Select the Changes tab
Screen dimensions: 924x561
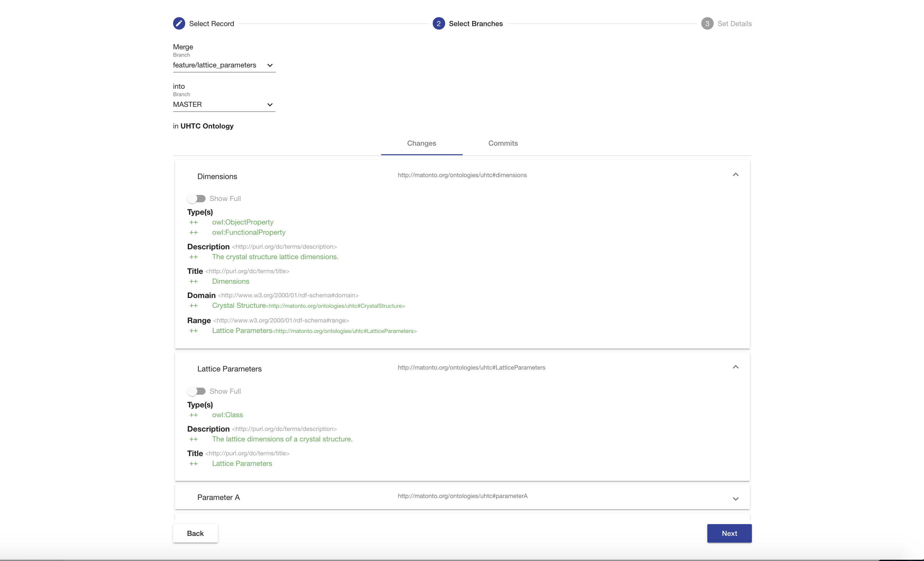tap(422, 143)
